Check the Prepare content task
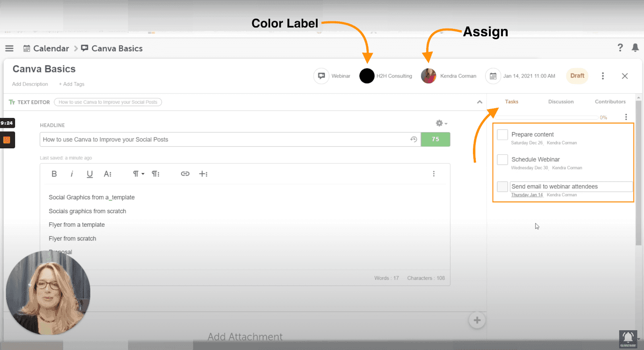This screenshot has width=644, height=350. pos(502,134)
